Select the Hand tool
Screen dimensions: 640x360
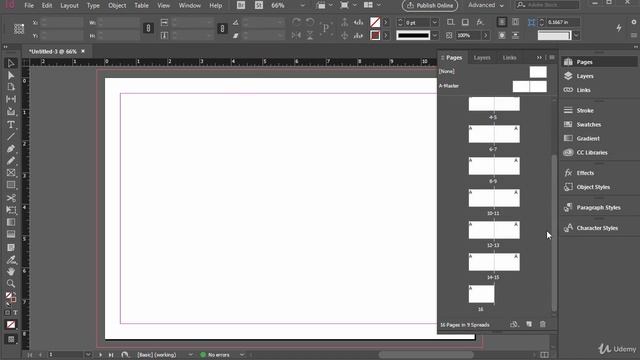pyautogui.click(x=11, y=271)
